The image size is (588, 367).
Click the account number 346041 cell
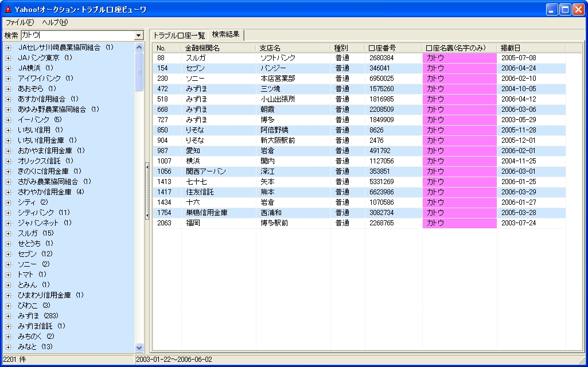click(394, 68)
